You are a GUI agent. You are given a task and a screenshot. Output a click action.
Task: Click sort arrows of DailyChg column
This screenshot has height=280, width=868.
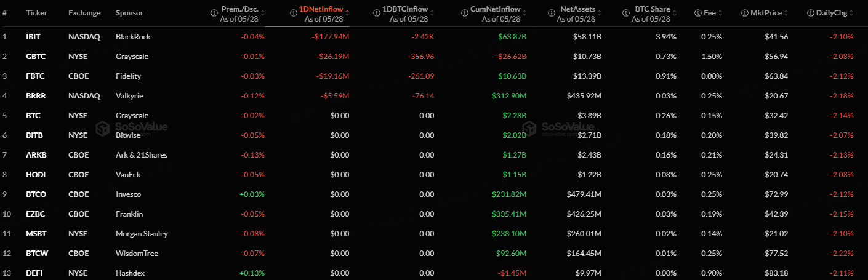[852, 12]
